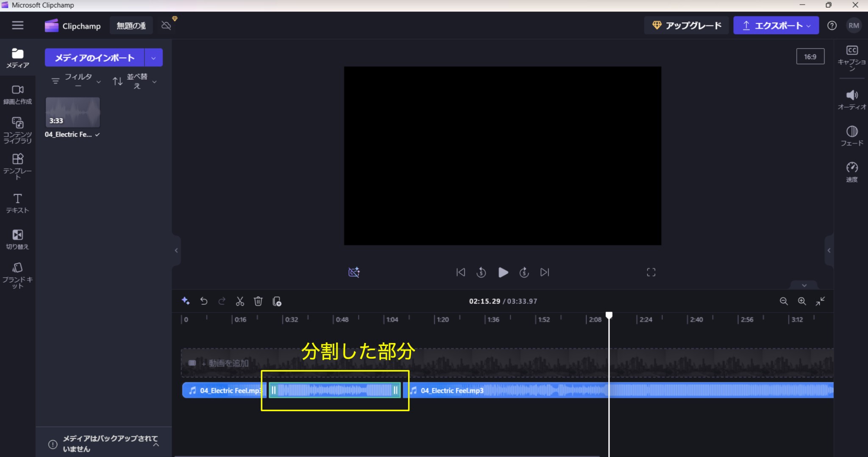Click the Clipchamp logo

coord(73,26)
